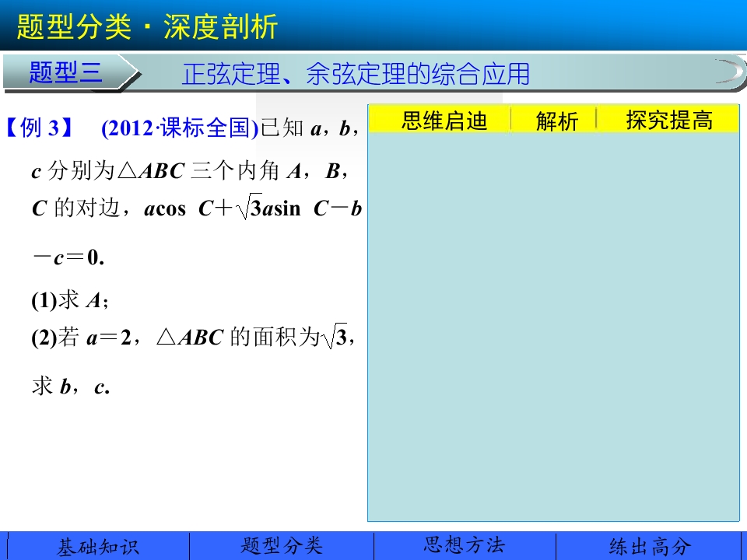
Task: Click the source note (2012·课标全国)
Action: (180, 128)
